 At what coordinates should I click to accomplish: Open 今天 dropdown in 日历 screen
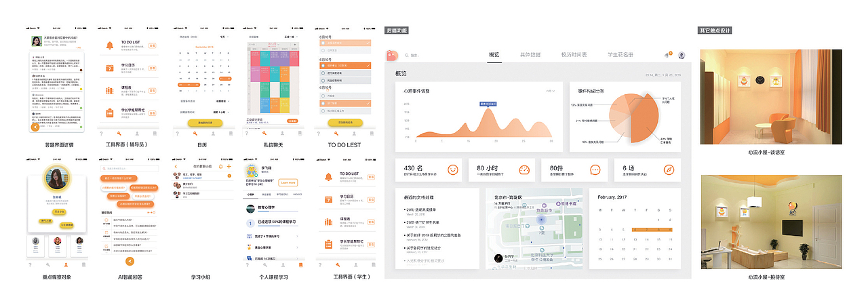(225, 37)
